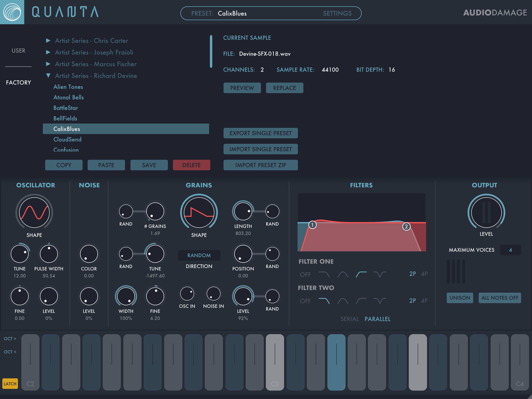Toggle the Unison button
Viewport: 532px width, 399px height.
point(460,298)
